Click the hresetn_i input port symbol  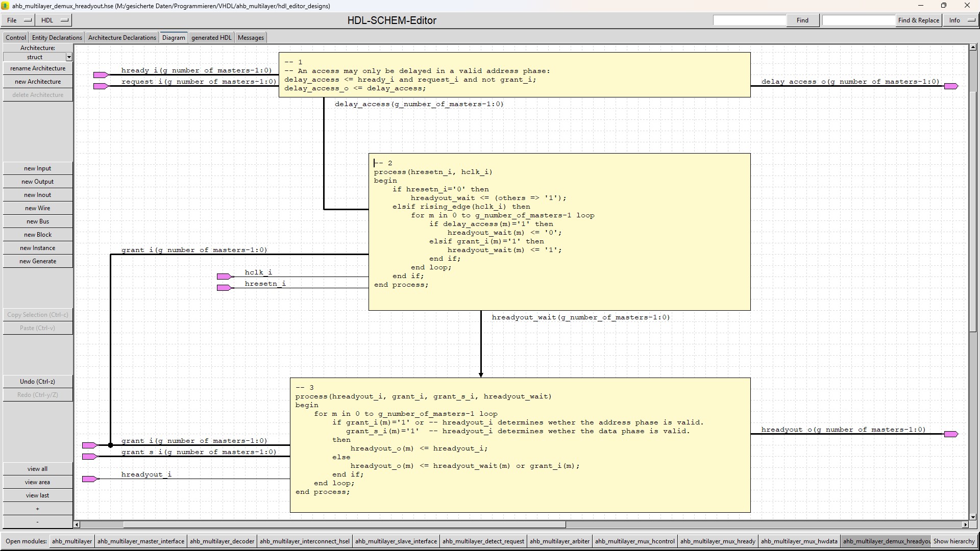224,288
